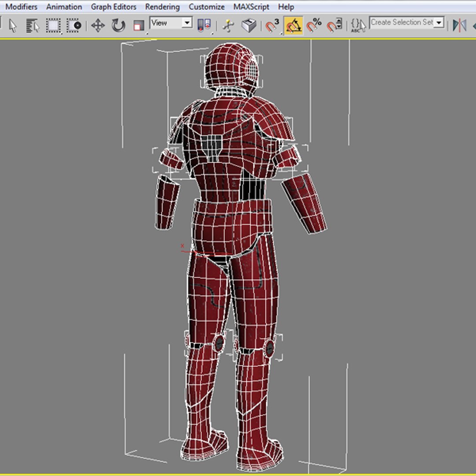The image size is (476, 476).
Task: Open the Graph Editors menu
Action: coord(114,7)
